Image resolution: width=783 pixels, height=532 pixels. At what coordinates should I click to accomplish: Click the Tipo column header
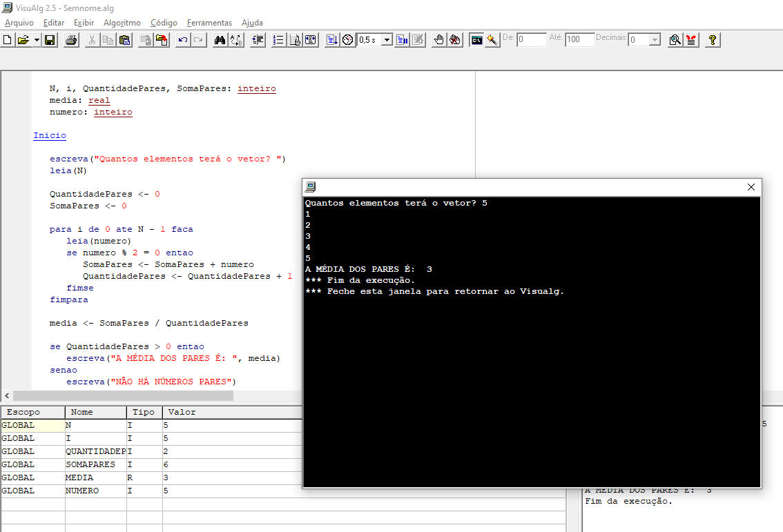point(144,412)
